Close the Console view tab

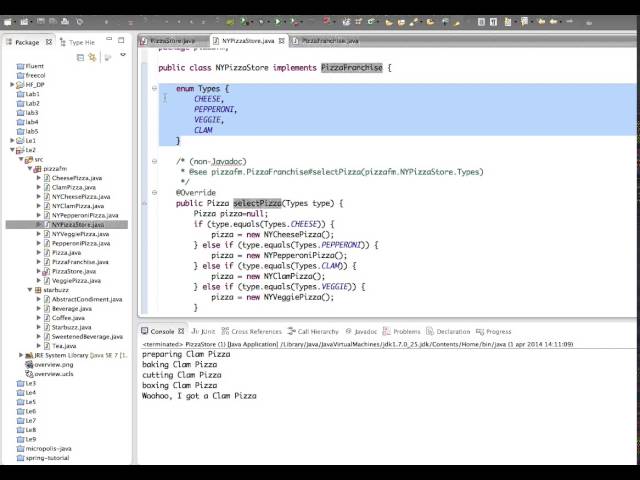(182, 331)
